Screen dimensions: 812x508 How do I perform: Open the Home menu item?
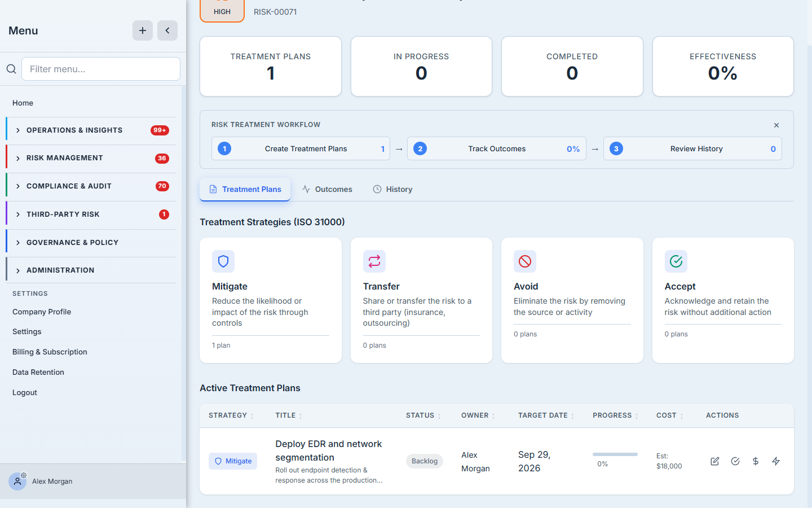23,103
